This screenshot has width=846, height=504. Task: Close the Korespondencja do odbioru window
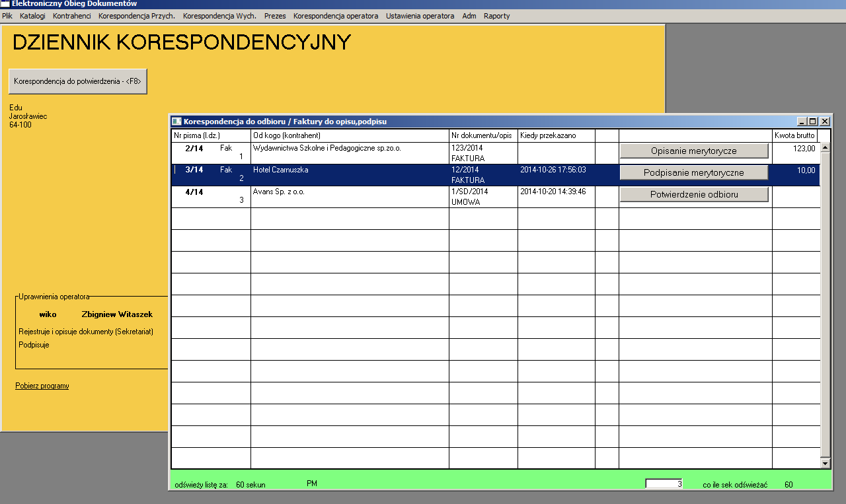[825, 122]
